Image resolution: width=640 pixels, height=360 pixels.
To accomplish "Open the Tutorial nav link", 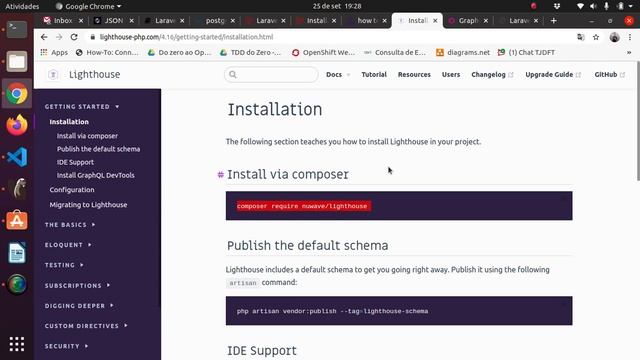I will [374, 74].
